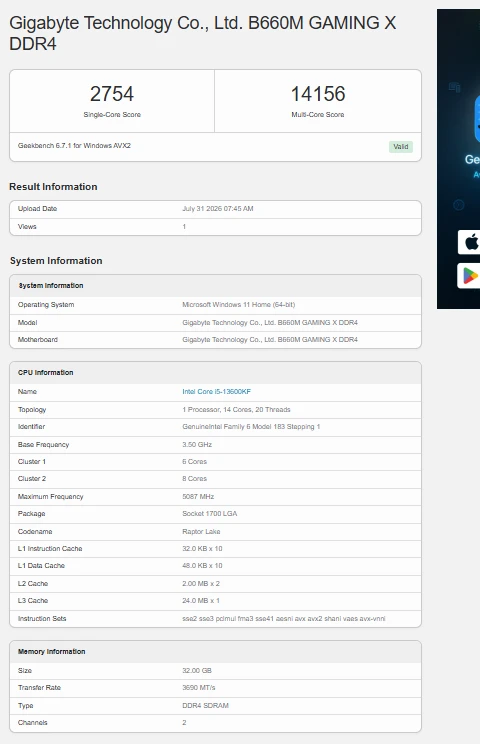Select the upload date July 31 2026 07:45 AM
The height and width of the screenshot is (744, 480).
[218, 209]
